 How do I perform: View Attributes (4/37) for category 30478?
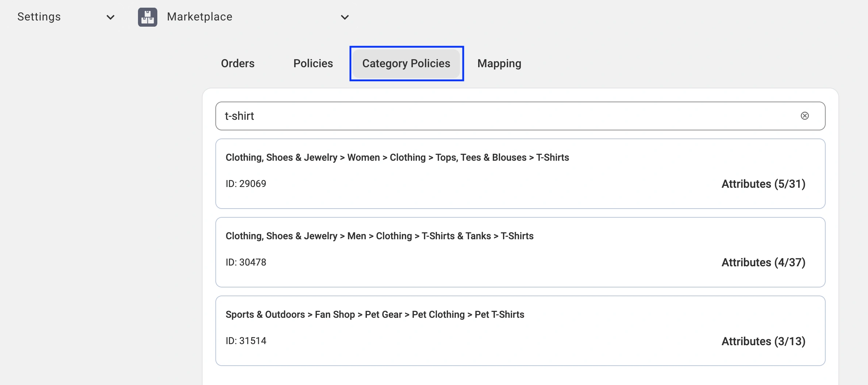coord(763,262)
